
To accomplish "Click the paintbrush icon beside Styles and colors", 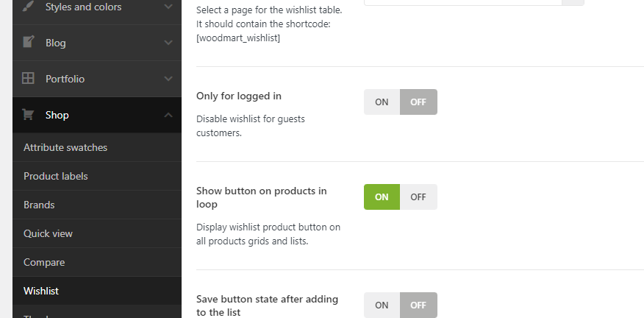I will 28,7.
